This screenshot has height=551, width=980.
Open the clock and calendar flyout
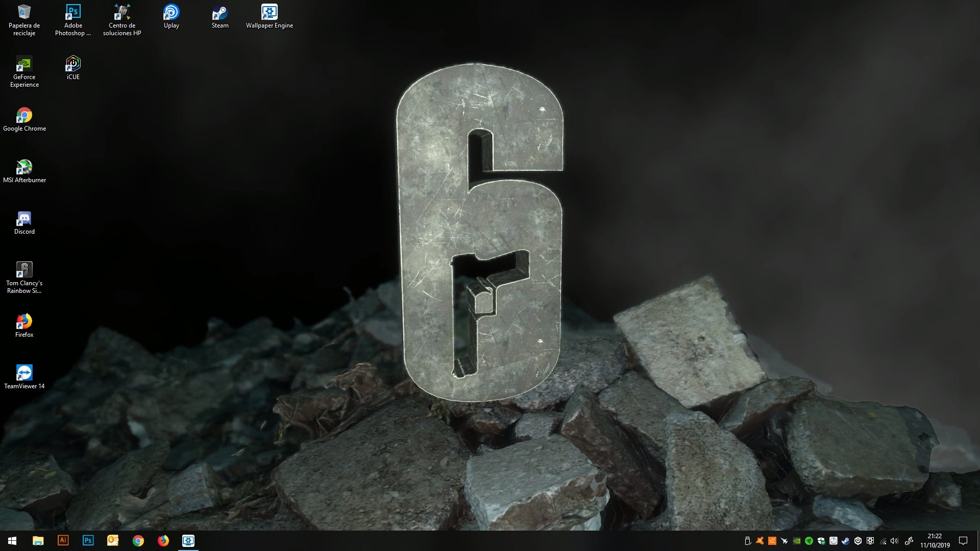coord(935,541)
